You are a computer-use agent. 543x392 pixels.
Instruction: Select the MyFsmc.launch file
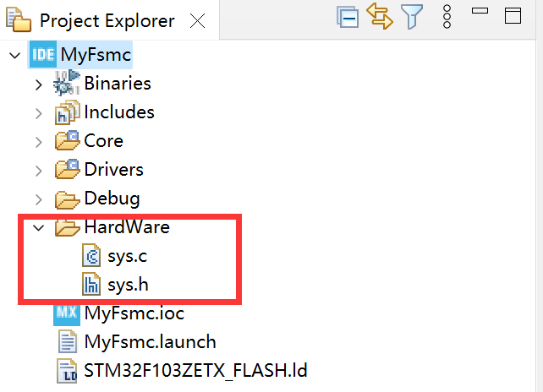coord(150,342)
